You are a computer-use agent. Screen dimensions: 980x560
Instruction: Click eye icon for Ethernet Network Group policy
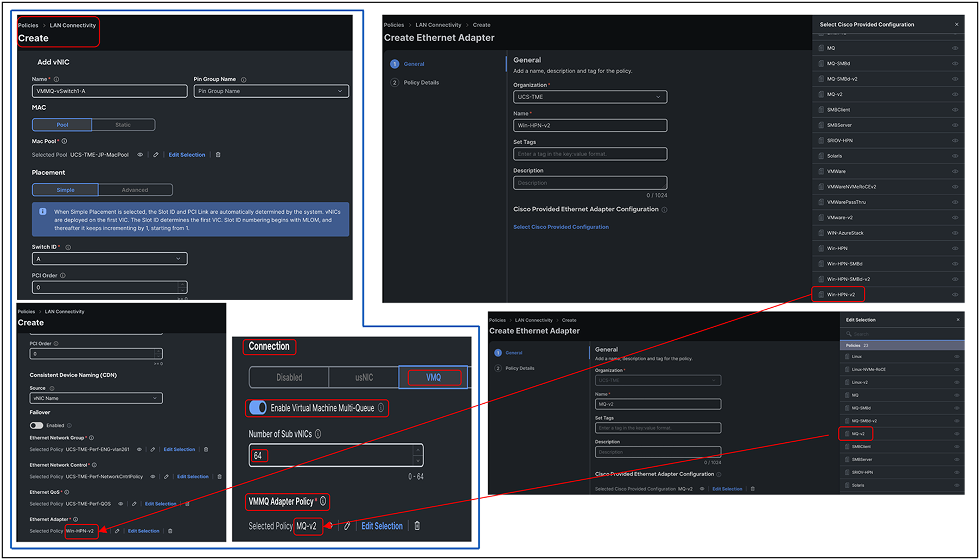click(x=139, y=449)
